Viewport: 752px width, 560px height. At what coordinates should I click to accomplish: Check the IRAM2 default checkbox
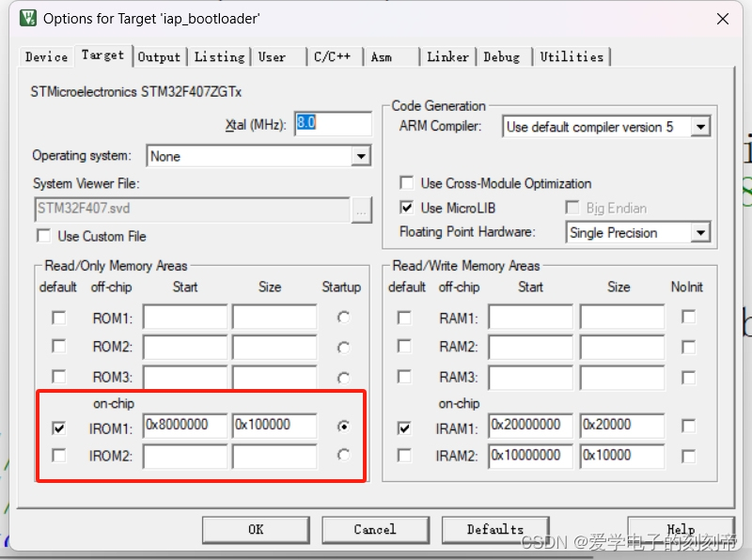point(404,456)
